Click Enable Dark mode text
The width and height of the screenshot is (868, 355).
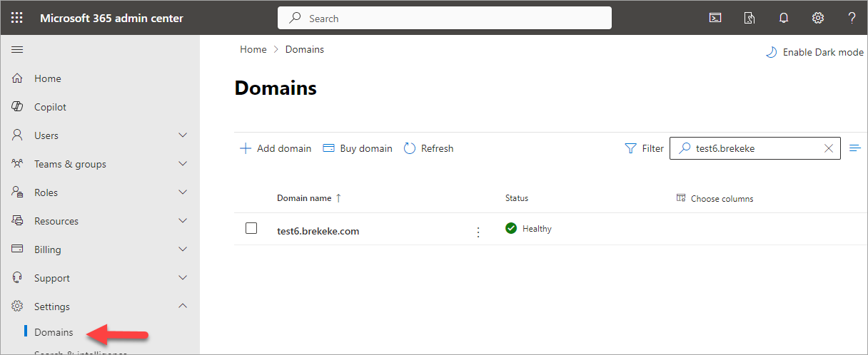[x=823, y=52]
